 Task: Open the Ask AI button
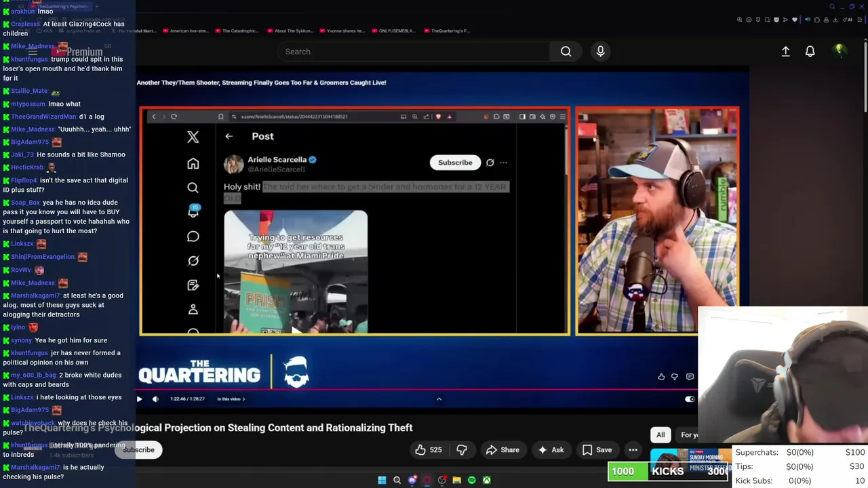pos(551,450)
